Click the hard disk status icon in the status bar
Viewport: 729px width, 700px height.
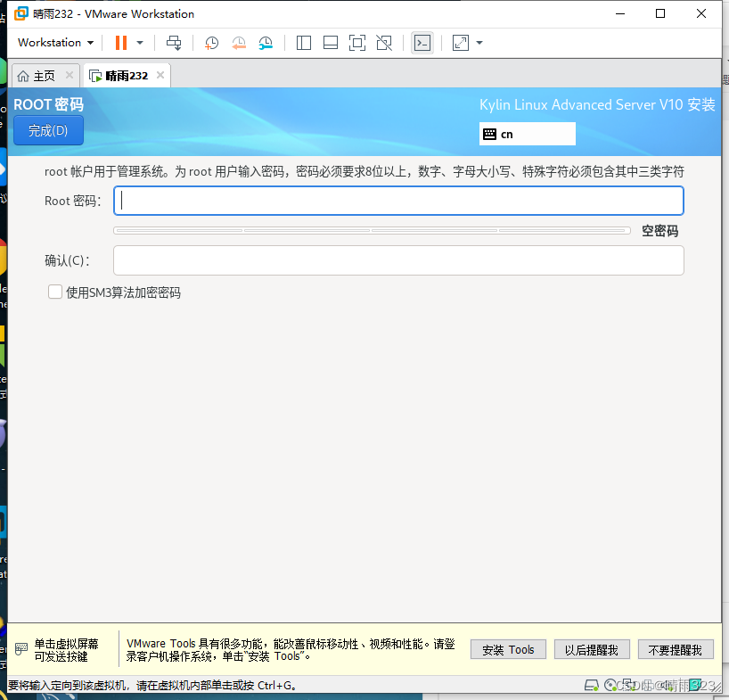pos(591,685)
